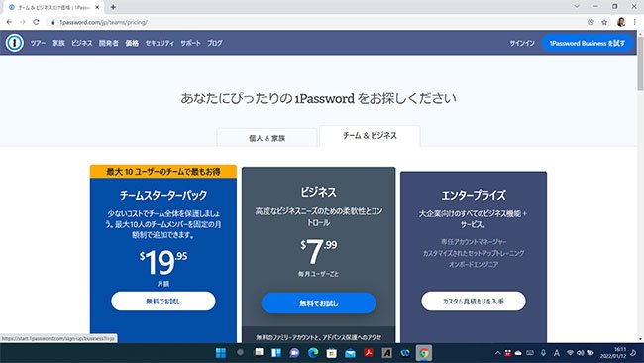Open the 価格 navigation menu item
Screen dimensions: 644x363
pyautogui.click(x=132, y=43)
